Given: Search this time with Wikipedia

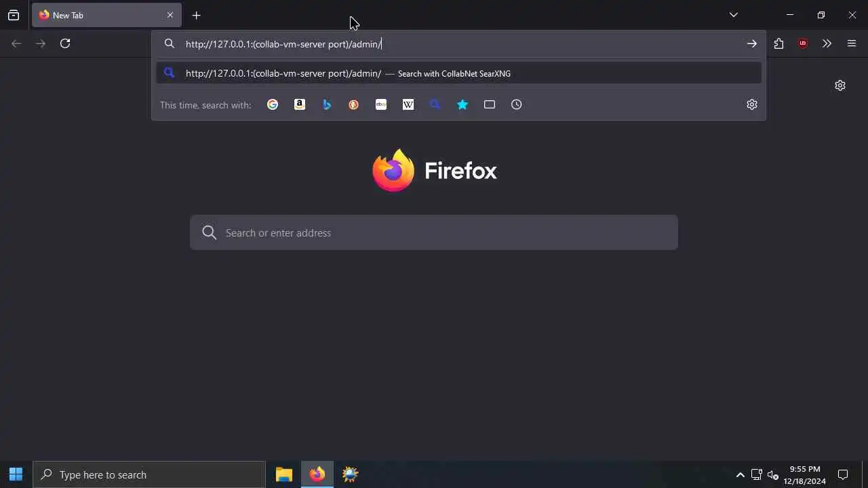Looking at the screenshot, I should click(408, 104).
